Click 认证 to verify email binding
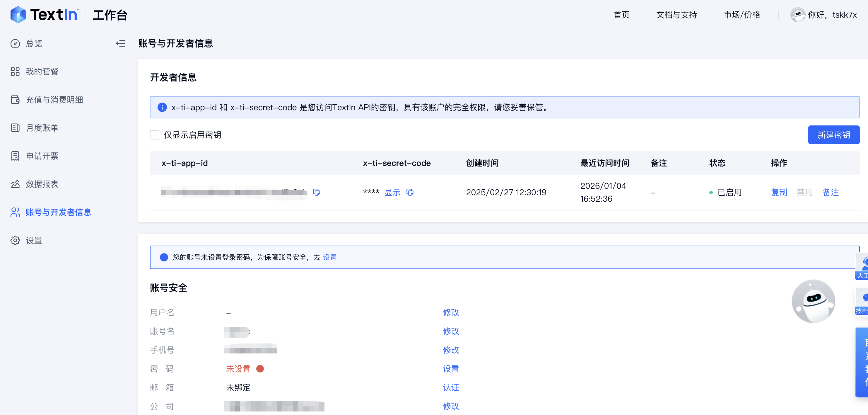The height and width of the screenshot is (415, 868). click(x=451, y=387)
